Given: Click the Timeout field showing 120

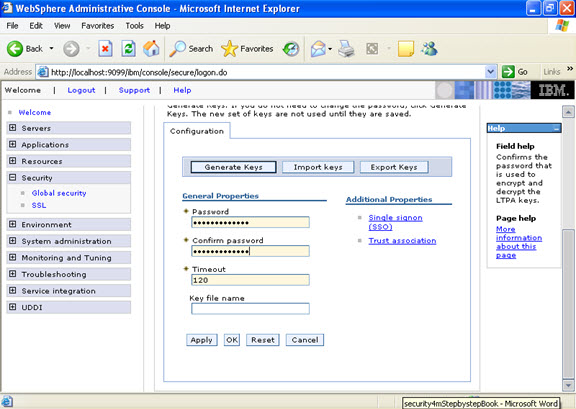Looking at the screenshot, I should [x=250, y=280].
